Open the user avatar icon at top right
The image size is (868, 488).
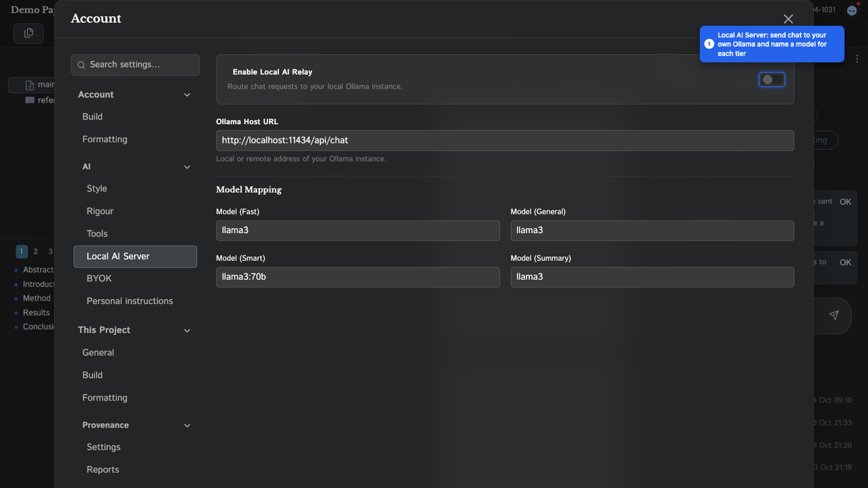[x=852, y=10]
